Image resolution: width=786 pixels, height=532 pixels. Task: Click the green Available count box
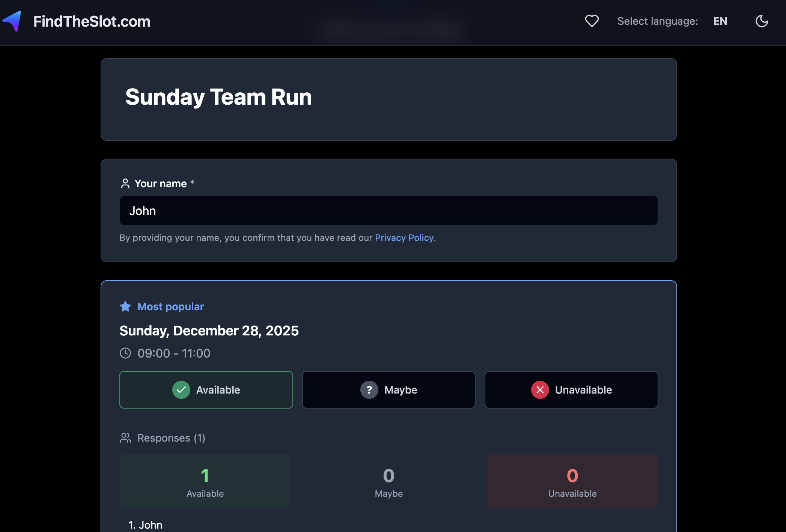205,481
